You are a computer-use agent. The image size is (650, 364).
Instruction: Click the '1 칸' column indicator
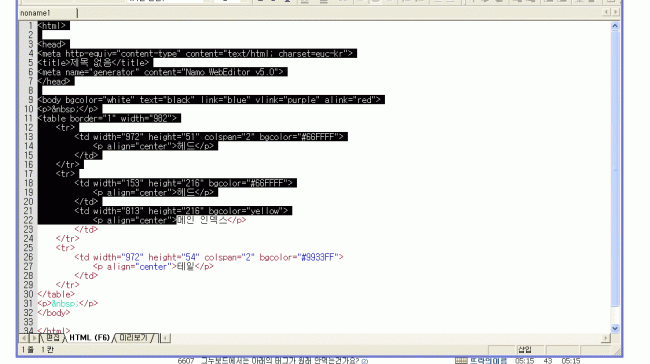coord(47,350)
